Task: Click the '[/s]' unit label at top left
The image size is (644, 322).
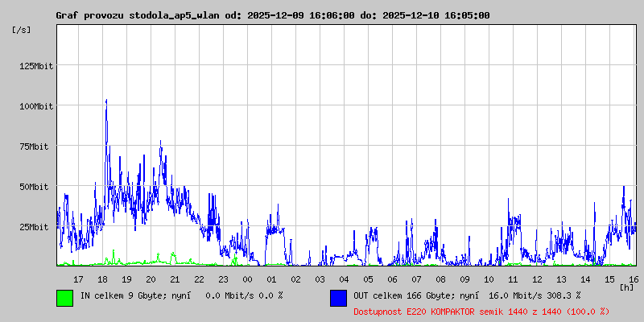Action: point(22,30)
